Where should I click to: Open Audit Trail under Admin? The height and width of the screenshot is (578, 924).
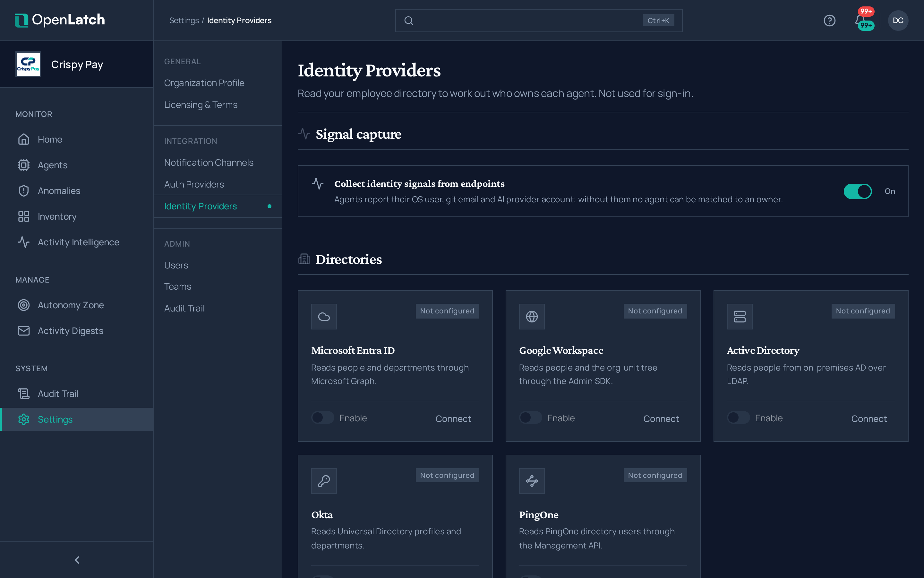tap(218, 308)
